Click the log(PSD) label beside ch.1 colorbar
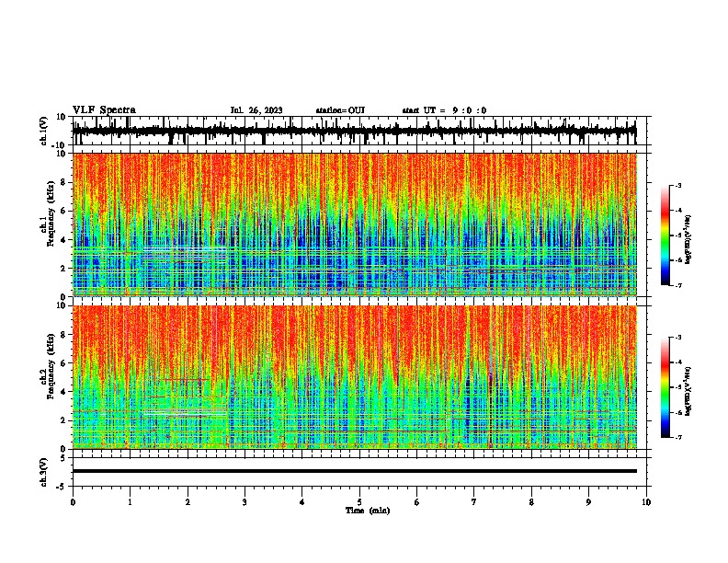The image size is (728, 563). coord(688,239)
